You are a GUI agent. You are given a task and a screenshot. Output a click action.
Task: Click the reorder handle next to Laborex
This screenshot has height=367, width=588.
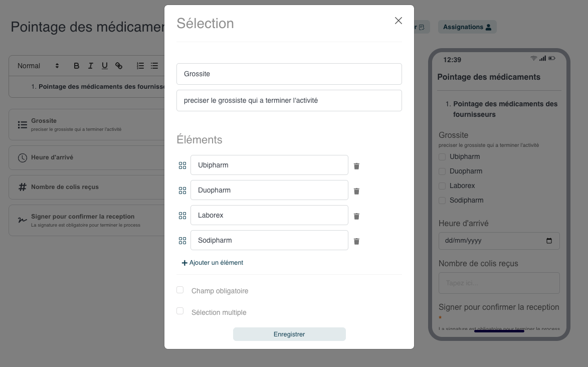click(182, 216)
